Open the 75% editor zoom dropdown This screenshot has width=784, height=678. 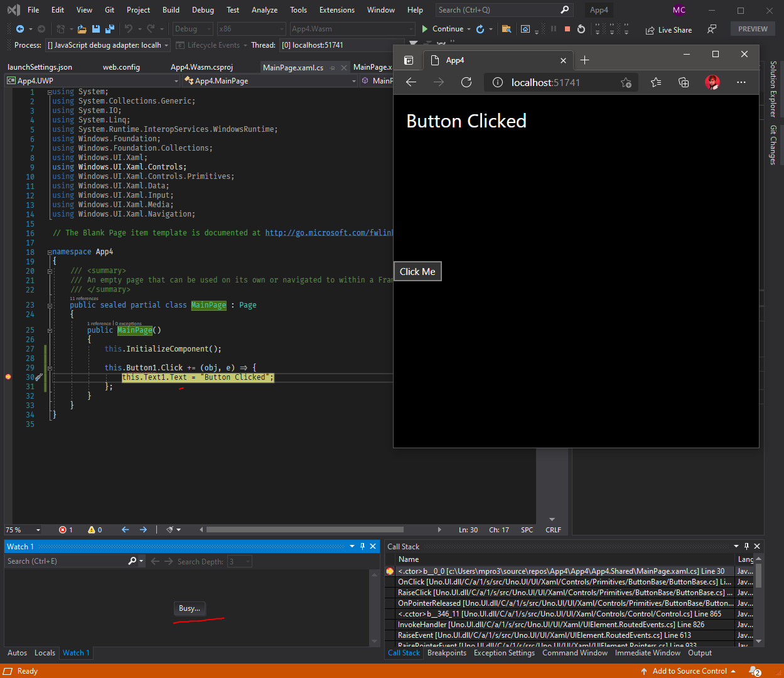[23, 529]
